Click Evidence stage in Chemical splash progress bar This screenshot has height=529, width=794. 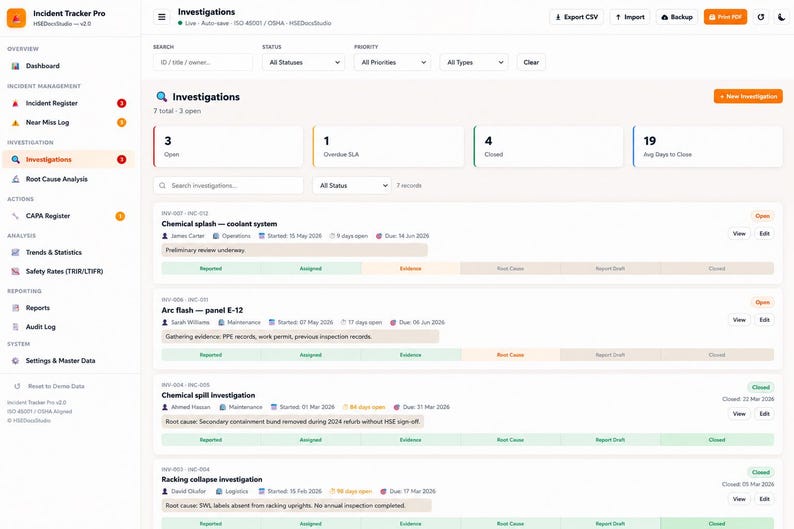click(411, 268)
